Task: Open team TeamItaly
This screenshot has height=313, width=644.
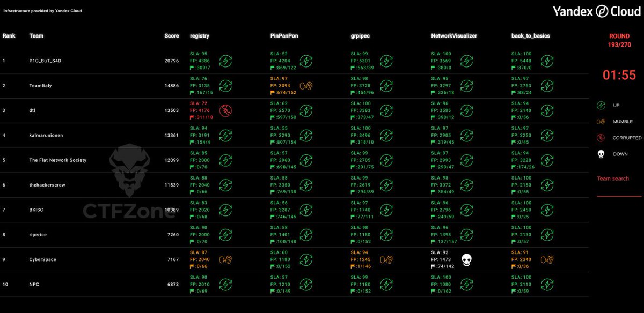Action: point(40,86)
